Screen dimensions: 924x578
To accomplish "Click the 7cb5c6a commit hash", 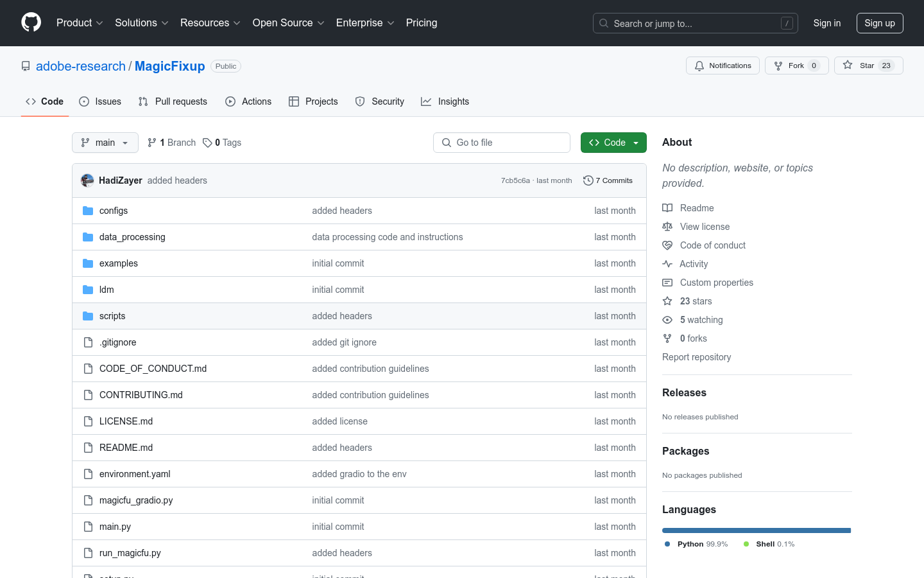I will point(515,180).
